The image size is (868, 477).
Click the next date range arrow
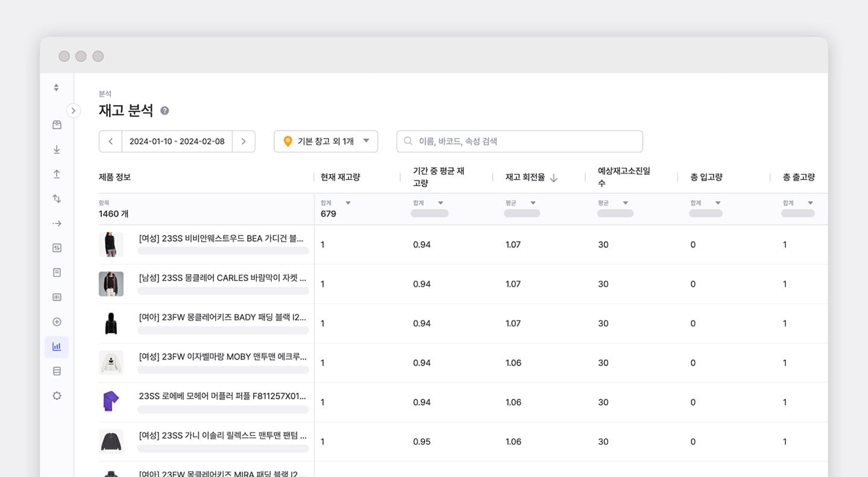244,141
